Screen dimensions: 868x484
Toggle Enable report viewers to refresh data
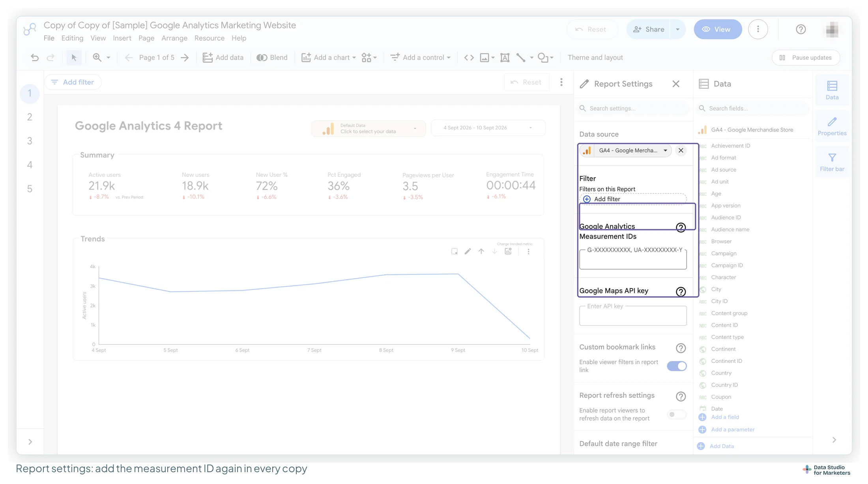pos(677,414)
